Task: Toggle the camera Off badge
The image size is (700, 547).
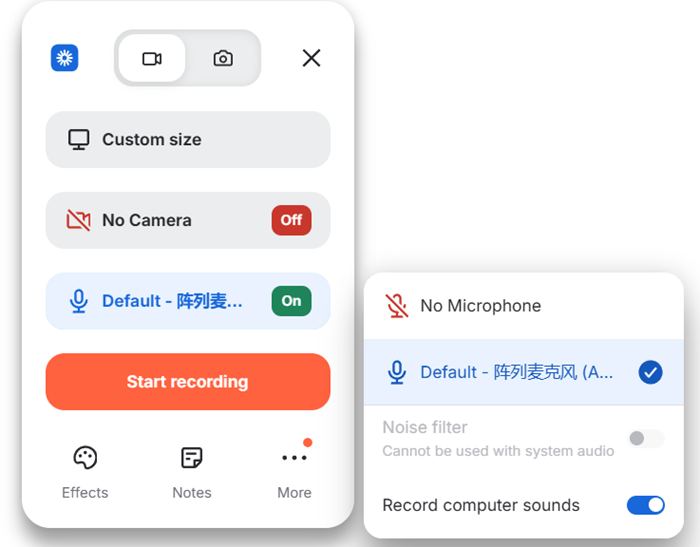Action: tap(292, 220)
